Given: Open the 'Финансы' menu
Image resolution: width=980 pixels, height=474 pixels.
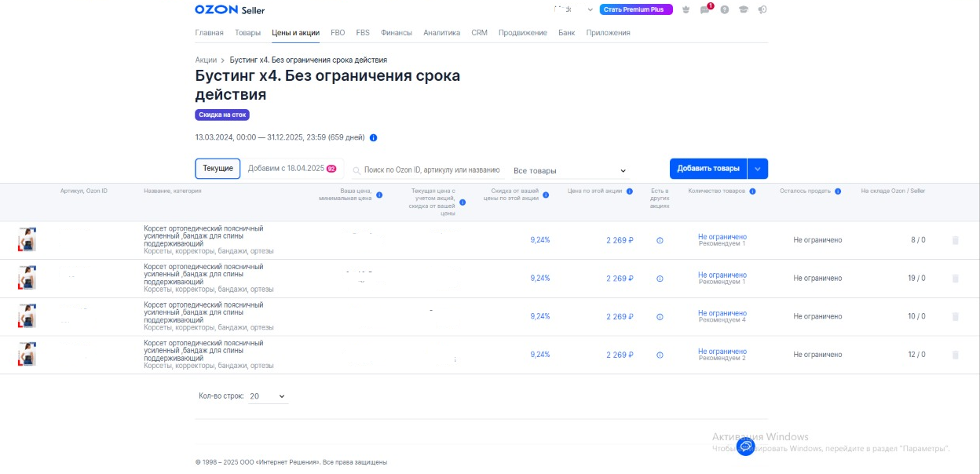Looking at the screenshot, I should pos(397,33).
